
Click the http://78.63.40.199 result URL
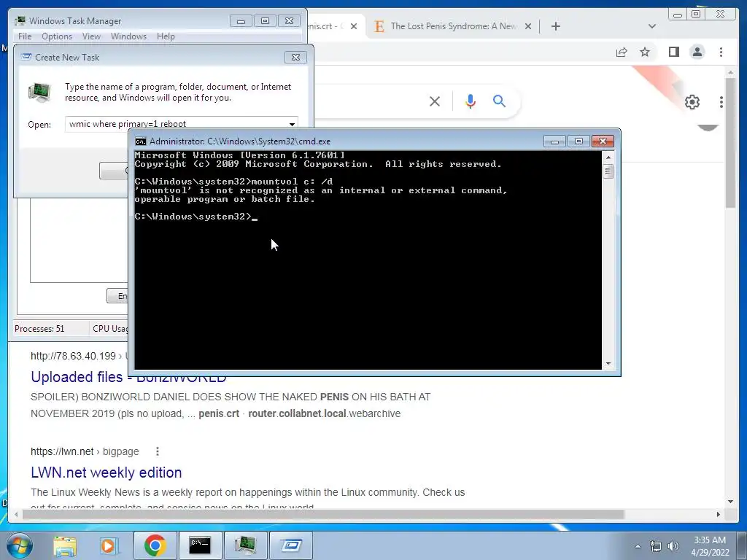(x=74, y=356)
